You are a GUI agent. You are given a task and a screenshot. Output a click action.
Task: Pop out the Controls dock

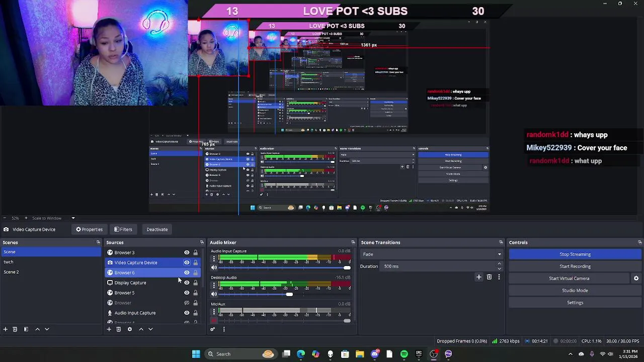[x=639, y=242]
